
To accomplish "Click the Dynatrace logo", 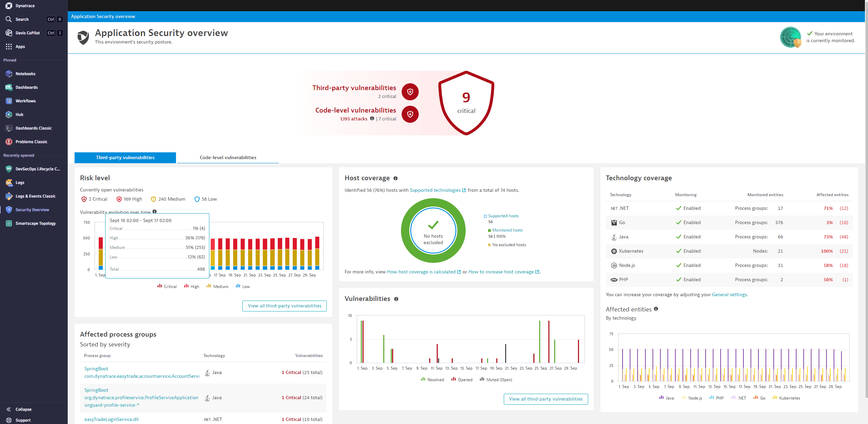I will pyautogui.click(x=10, y=5).
